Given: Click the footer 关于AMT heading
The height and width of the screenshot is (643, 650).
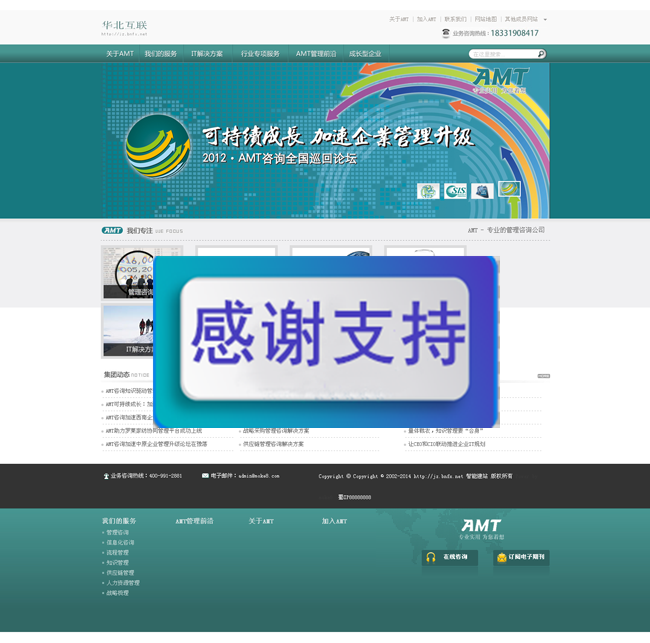Looking at the screenshot, I should click(x=261, y=521).
